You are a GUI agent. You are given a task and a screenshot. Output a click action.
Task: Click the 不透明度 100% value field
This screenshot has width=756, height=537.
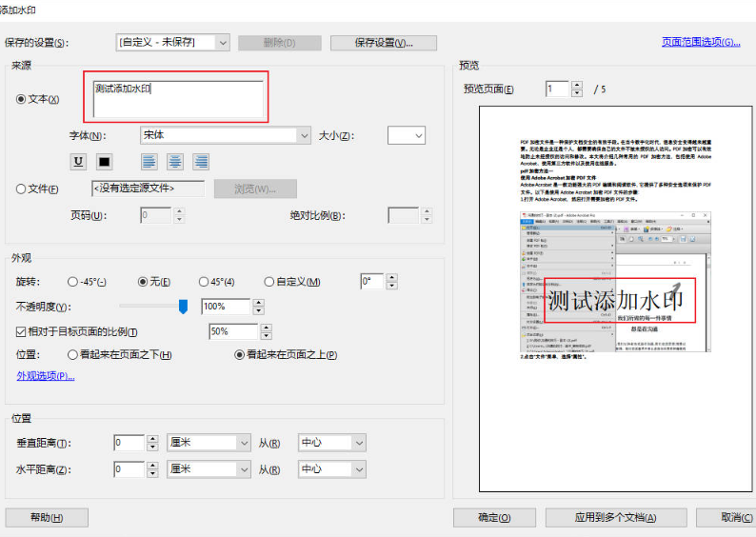(226, 307)
